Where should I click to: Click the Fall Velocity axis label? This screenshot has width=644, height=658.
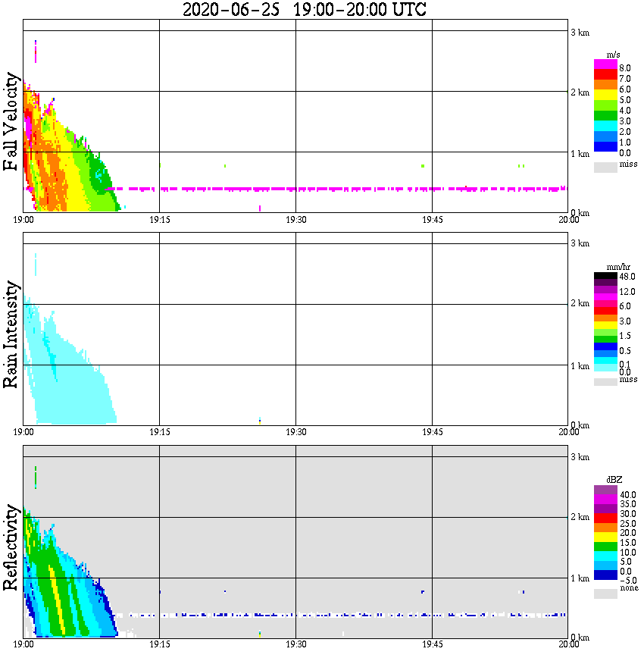(x=11, y=121)
